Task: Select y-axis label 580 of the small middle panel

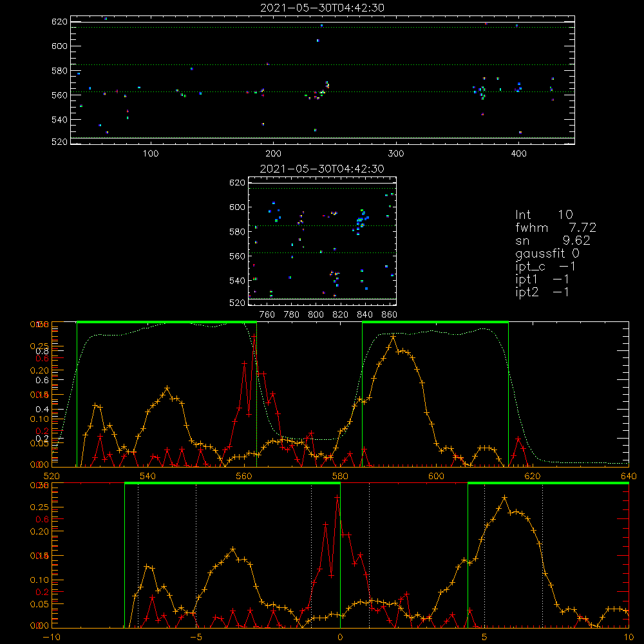Action: (237, 232)
